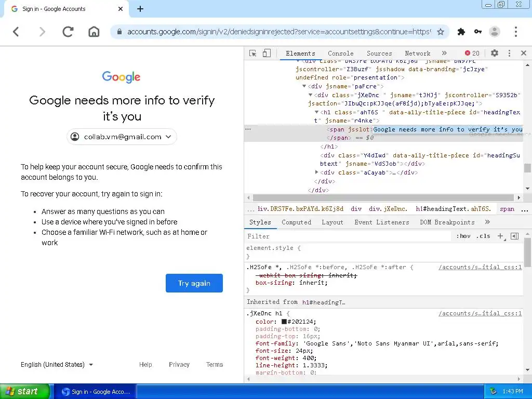This screenshot has width=532, height=399.
Task: Open a new browser tab with plus
Action: pos(140,9)
